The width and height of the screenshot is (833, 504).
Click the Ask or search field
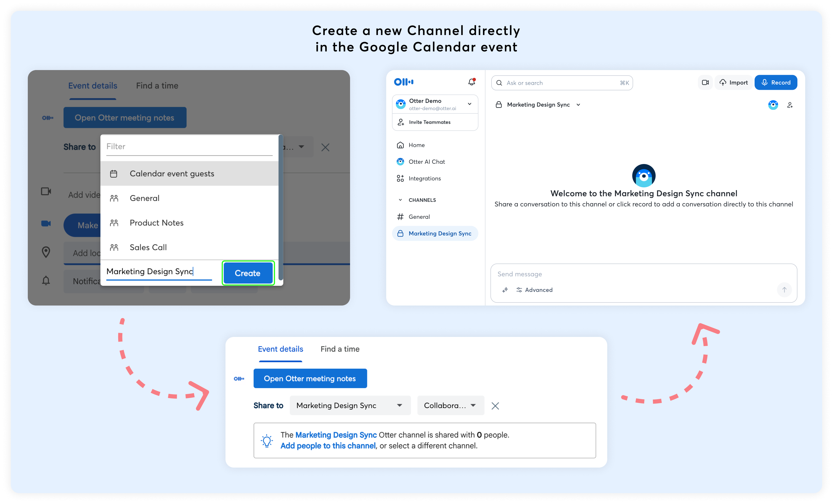[561, 83]
